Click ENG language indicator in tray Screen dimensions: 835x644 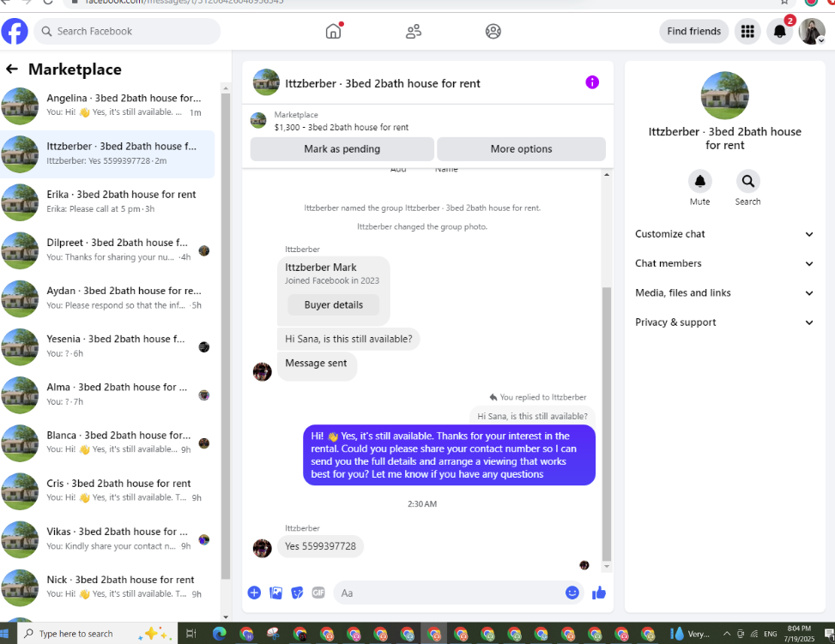770,634
